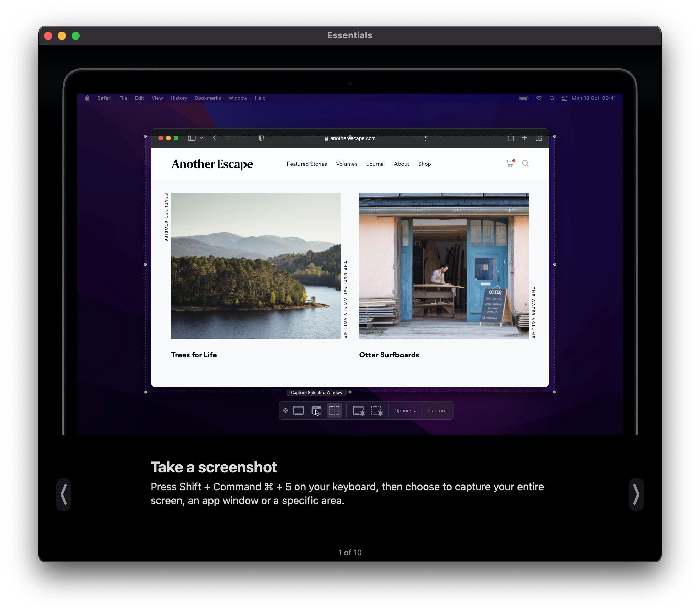Choose the Capture Selected Portion icon
This screenshot has height=613, width=700.
(x=334, y=411)
